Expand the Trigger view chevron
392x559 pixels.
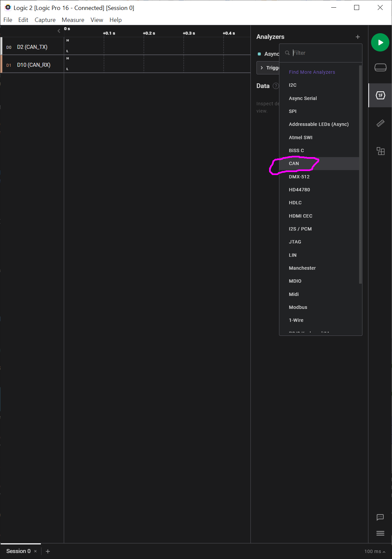click(262, 68)
